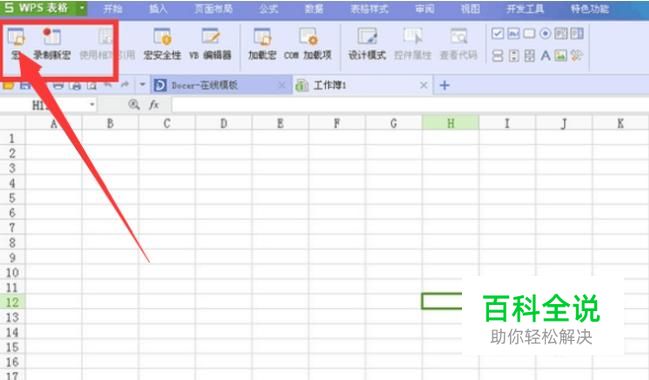Click the redo arrow icon

125,85
